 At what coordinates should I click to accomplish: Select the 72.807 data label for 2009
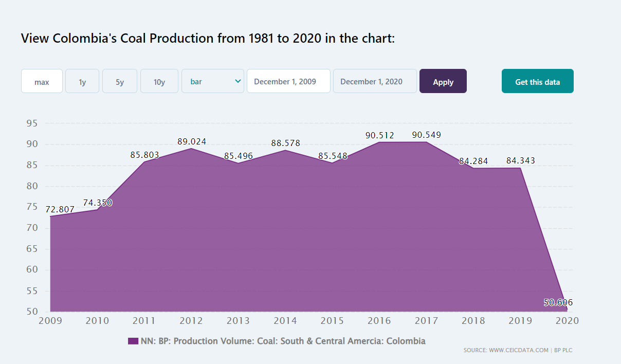60,209
